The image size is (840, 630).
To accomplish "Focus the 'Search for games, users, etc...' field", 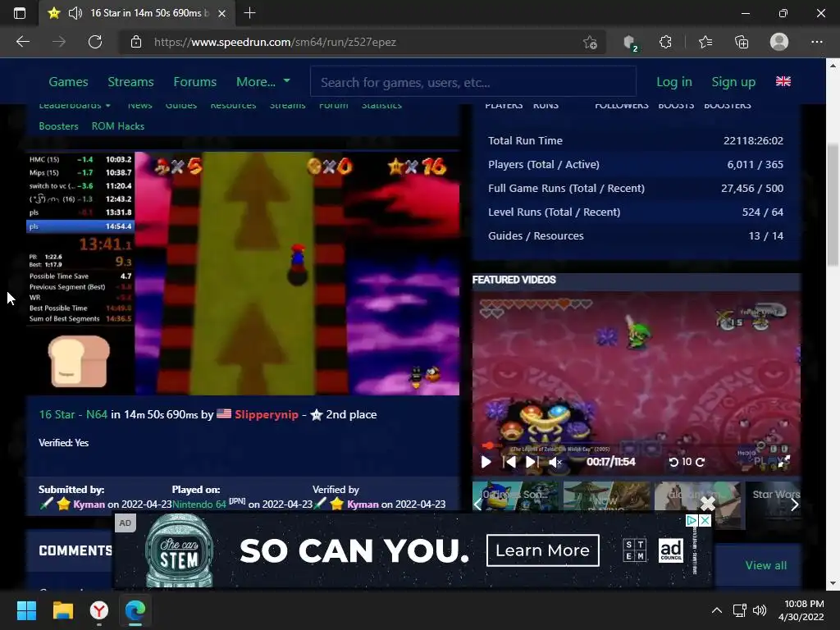I will pos(473,82).
